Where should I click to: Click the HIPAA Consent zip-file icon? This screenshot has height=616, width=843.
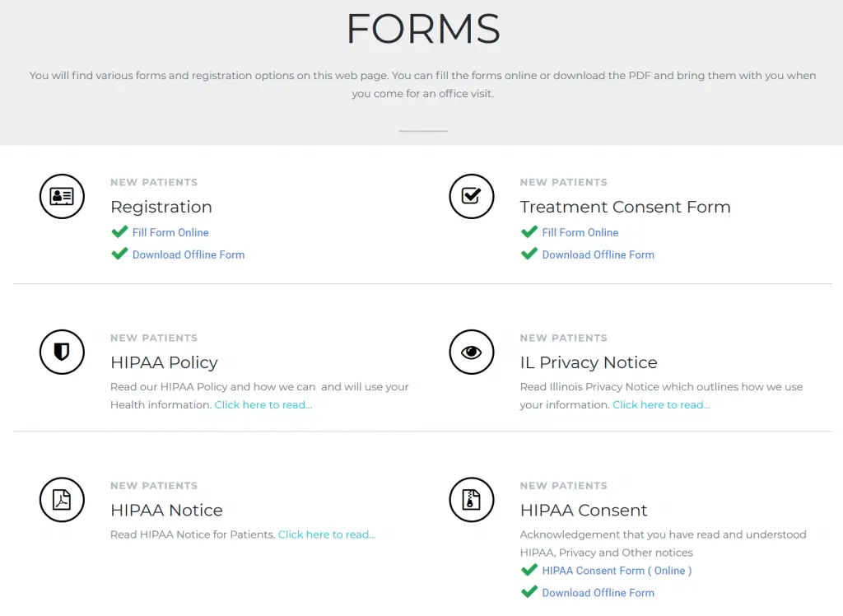(472, 500)
